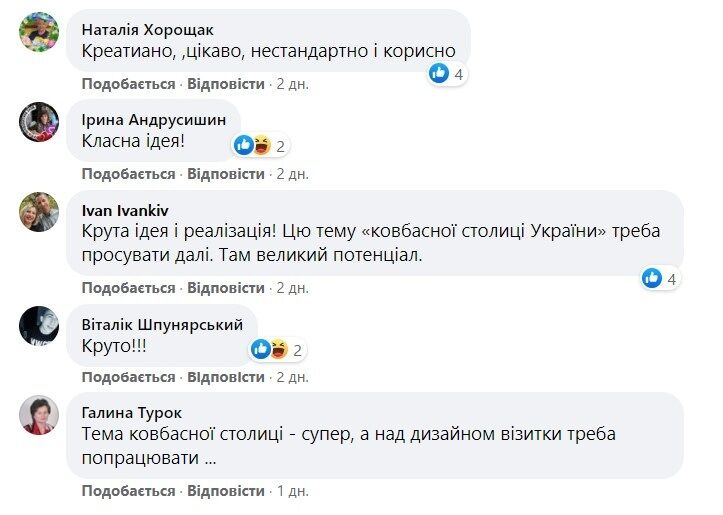Like Наталія Хорощак's comment via Подобається
723x515 pixels.
(128, 84)
